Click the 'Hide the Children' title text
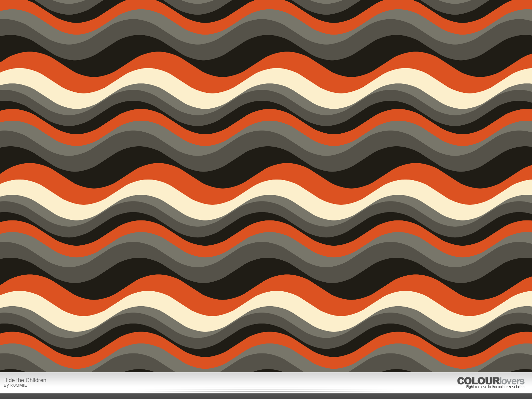 [x=25, y=380]
